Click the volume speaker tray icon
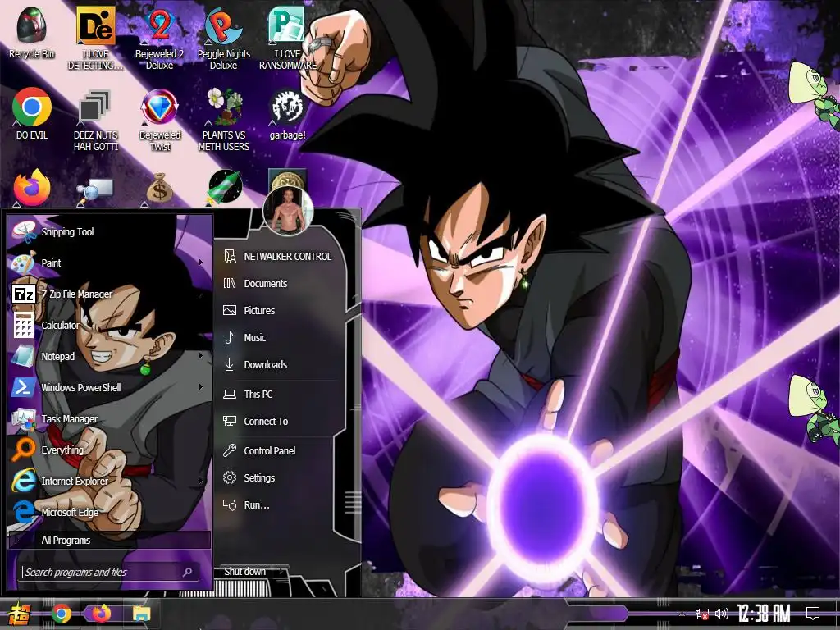 coord(722,614)
